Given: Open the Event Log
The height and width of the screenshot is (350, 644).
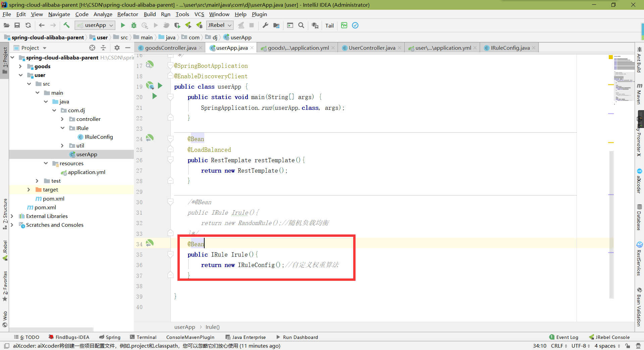Looking at the screenshot, I should (x=564, y=337).
